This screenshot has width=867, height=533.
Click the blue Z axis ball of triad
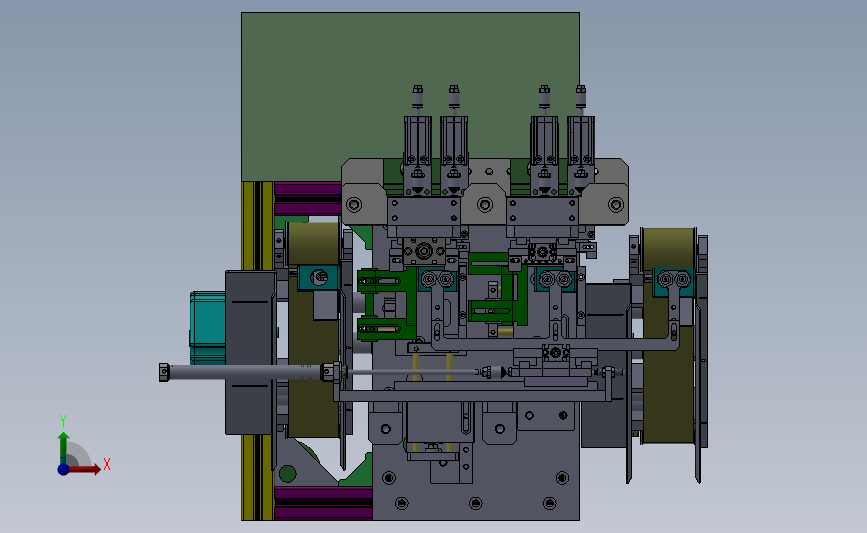tap(63, 469)
